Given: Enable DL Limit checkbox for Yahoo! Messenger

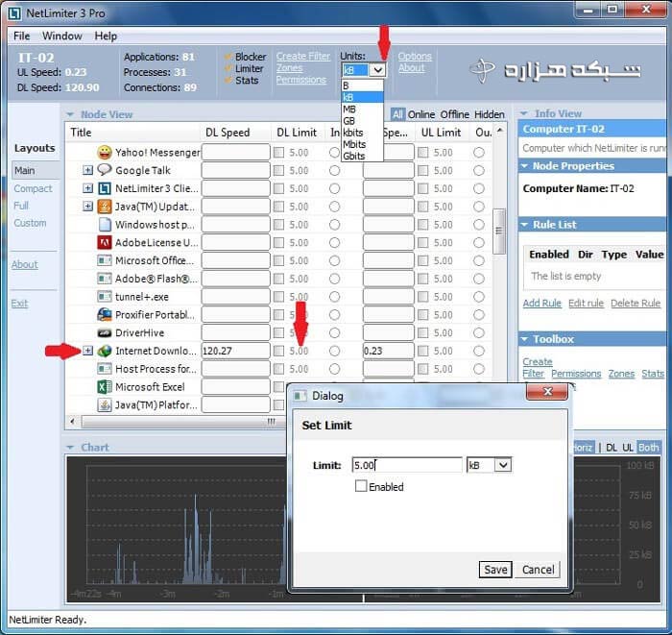Looking at the screenshot, I should pos(278,152).
